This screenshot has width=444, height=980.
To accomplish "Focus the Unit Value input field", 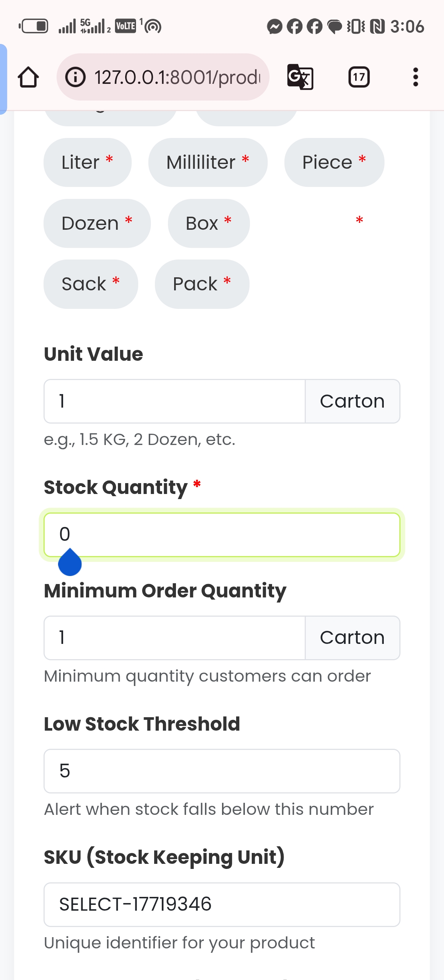I will pos(174,401).
